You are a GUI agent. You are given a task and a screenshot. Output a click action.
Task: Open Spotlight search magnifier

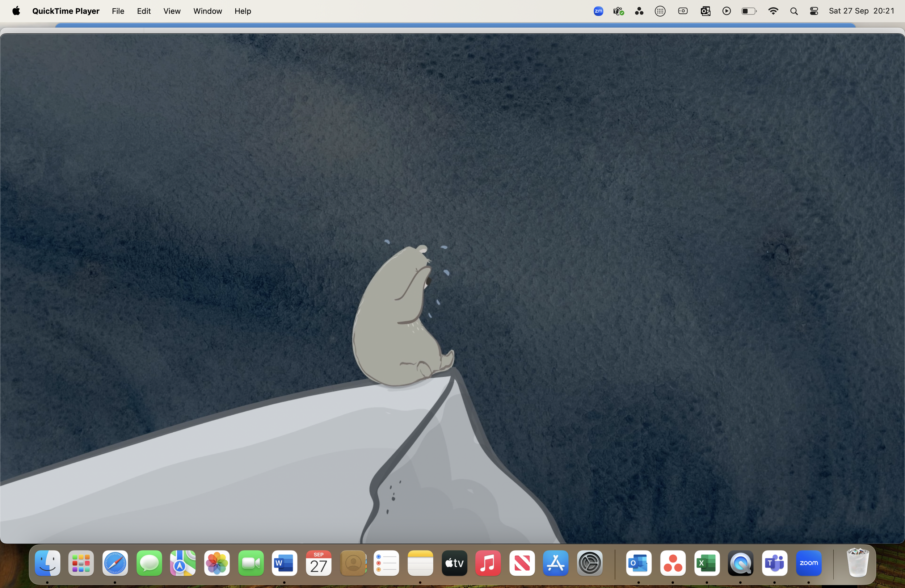[794, 11]
